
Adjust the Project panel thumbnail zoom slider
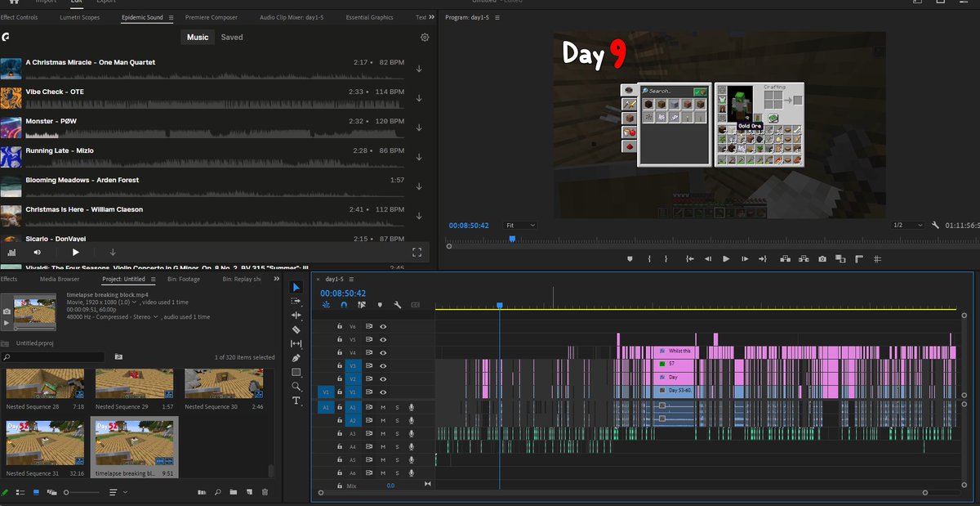[x=68, y=492]
